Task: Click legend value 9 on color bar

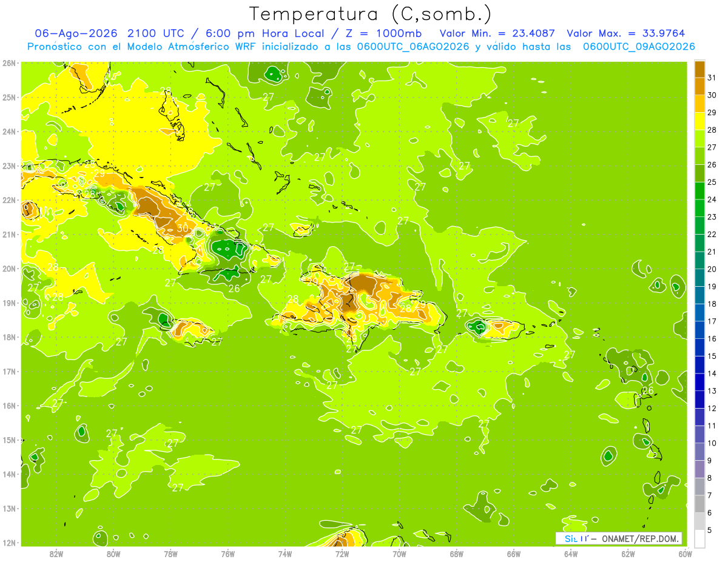Action: point(710,461)
